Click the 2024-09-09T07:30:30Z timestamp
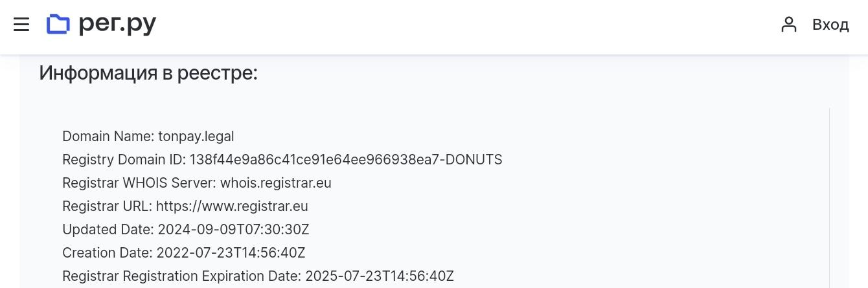This screenshot has height=288, width=868. click(x=233, y=230)
